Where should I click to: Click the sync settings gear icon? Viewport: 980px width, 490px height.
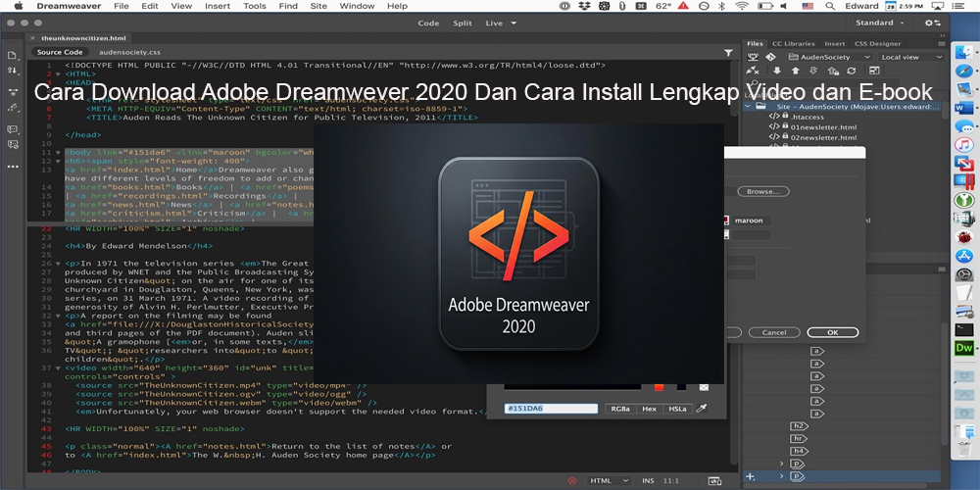click(933, 23)
